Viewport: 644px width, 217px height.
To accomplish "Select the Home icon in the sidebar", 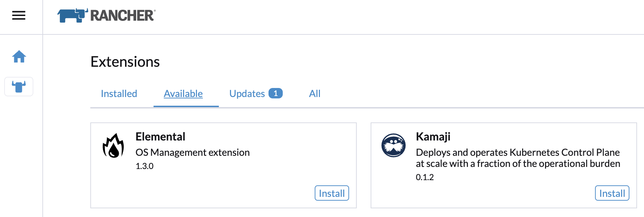I will (x=19, y=57).
